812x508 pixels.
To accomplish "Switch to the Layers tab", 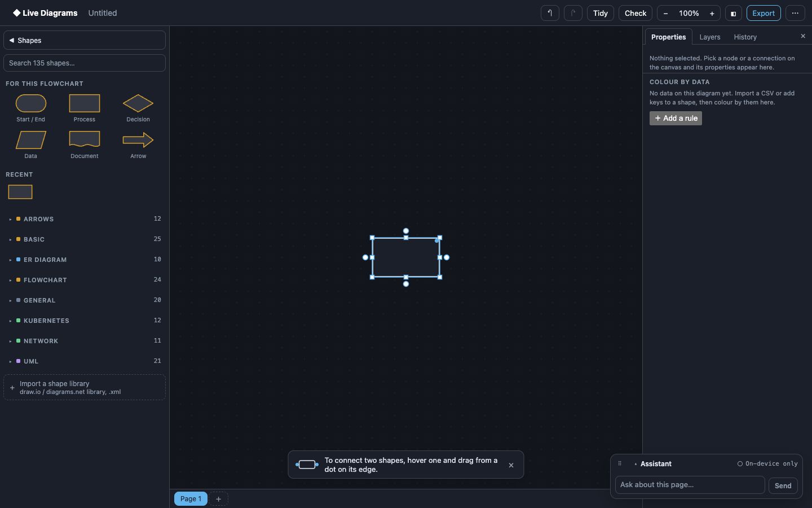I will (710, 37).
